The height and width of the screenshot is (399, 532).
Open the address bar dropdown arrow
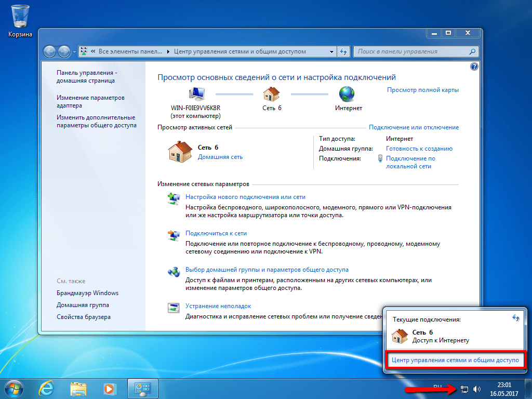coord(331,51)
